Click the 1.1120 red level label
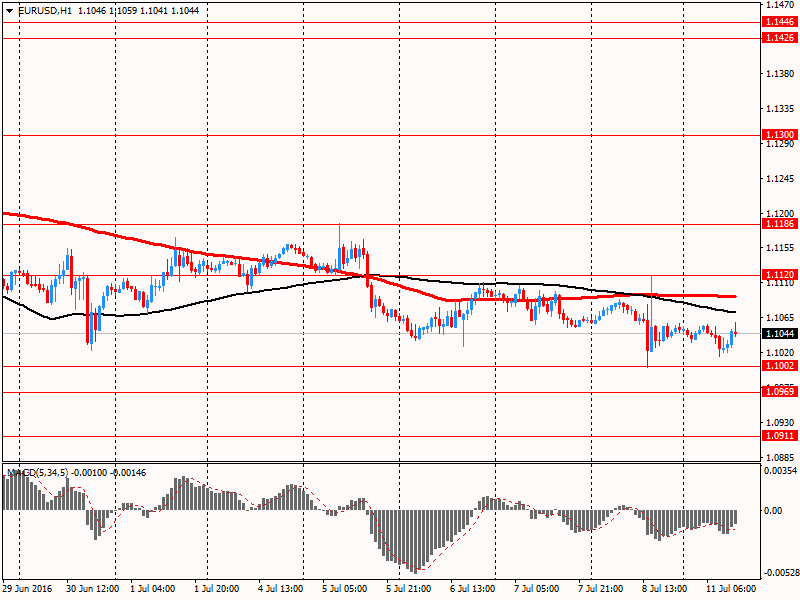The width and height of the screenshot is (800, 600). click(x=780, y=275)
